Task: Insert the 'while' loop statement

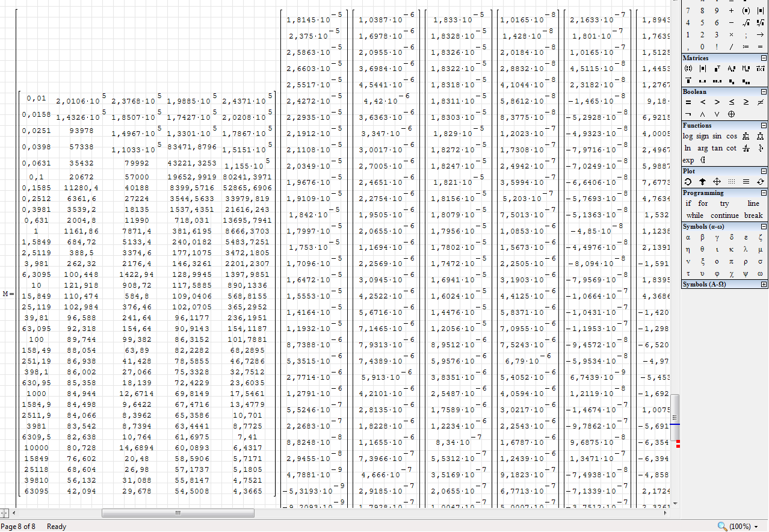Action: click(694, 215)
